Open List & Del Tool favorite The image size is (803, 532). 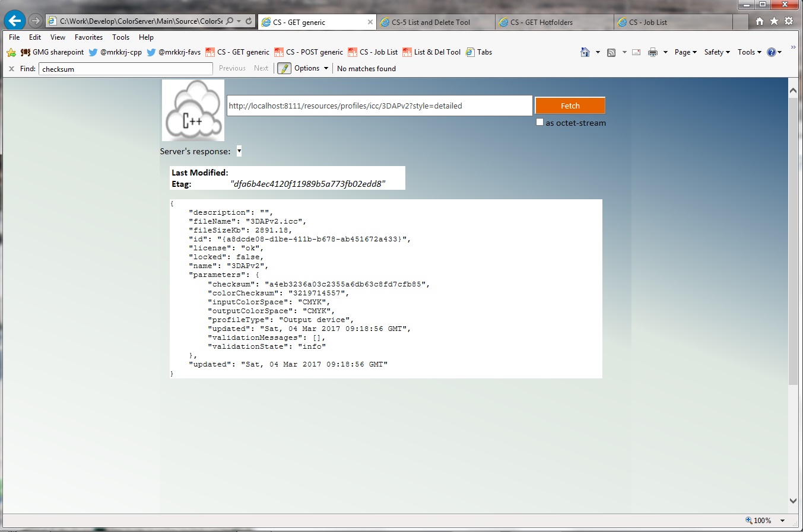tap(431, 52)
